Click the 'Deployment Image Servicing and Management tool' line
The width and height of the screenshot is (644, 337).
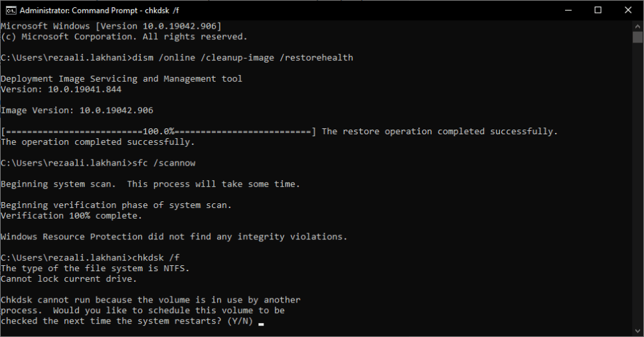tap(121, 78)
